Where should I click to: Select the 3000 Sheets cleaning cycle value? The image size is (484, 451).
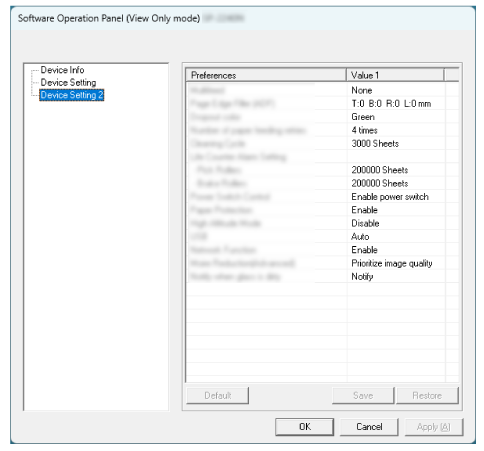375,144
